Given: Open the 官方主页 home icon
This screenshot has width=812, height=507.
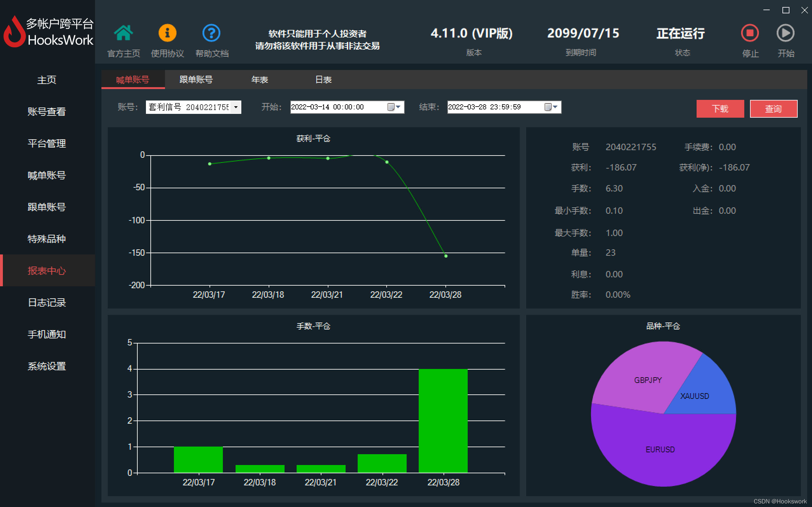Looking at the screenshot, I should [x=123, y=33].
